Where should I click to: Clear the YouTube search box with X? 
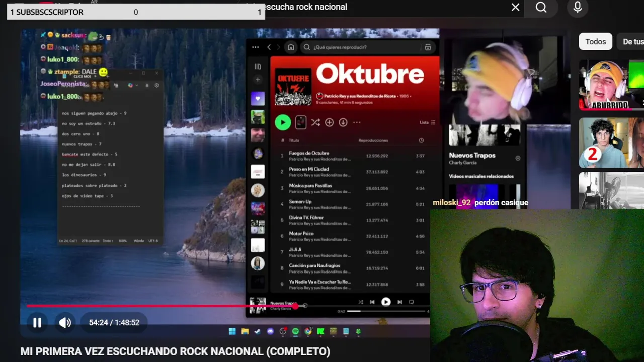[x=515, y=7]
